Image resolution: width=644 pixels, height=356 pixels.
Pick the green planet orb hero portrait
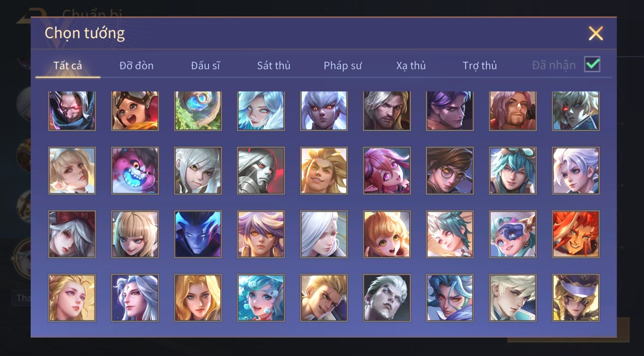(x=198, y=110)
